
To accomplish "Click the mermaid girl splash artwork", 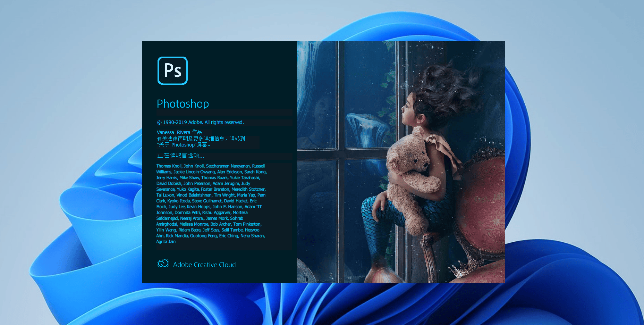I will (x=401, y=162).
